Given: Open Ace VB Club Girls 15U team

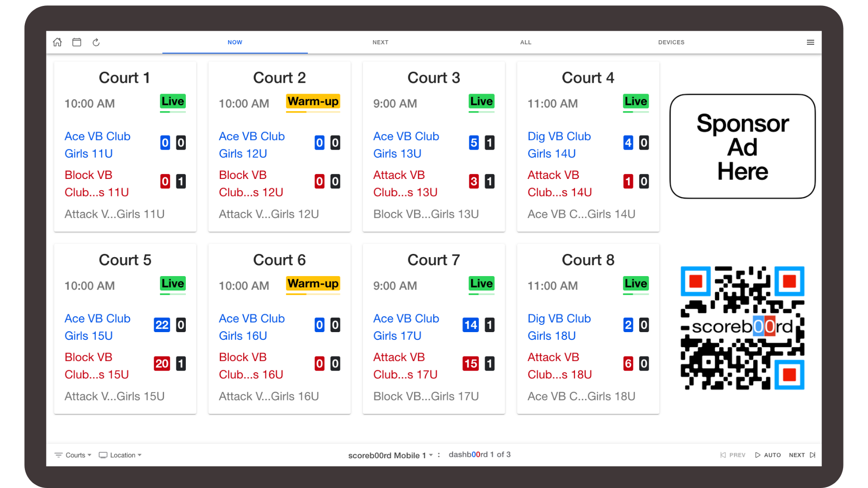Looking at the screenshot, I should coord(97,327).
